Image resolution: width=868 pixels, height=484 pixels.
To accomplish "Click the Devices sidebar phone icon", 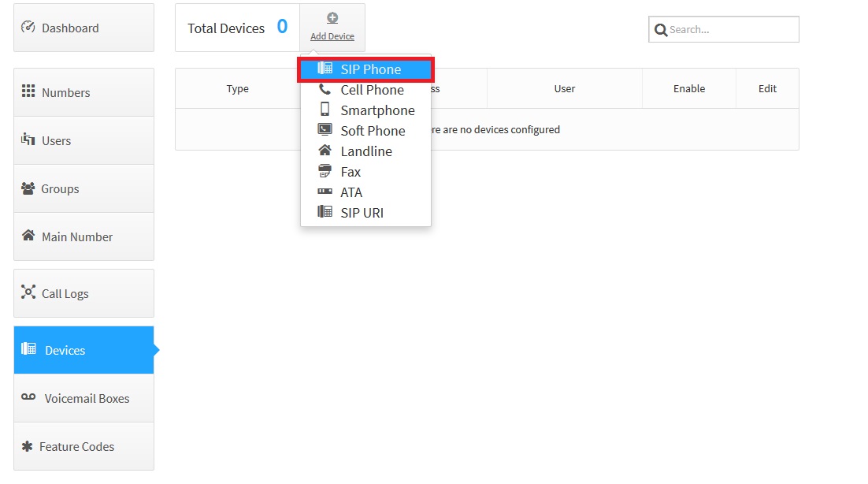I will click(28, 349).
